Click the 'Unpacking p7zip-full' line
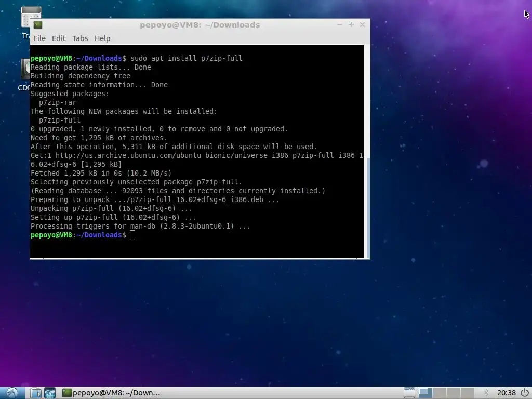Screen dimensions: 532x399 coord(111,208)
